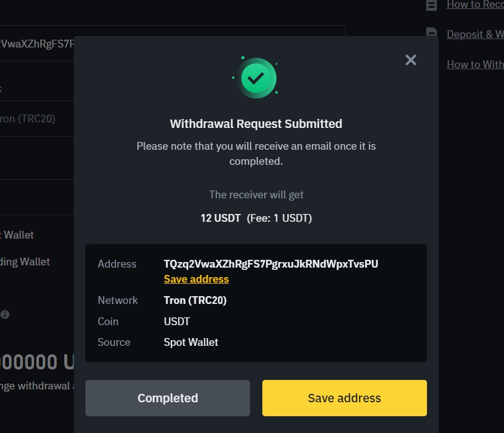Click the 12 USDT received amount
Image resolution: width=504 pixels, height=433 pixels.
click(220, 218)
